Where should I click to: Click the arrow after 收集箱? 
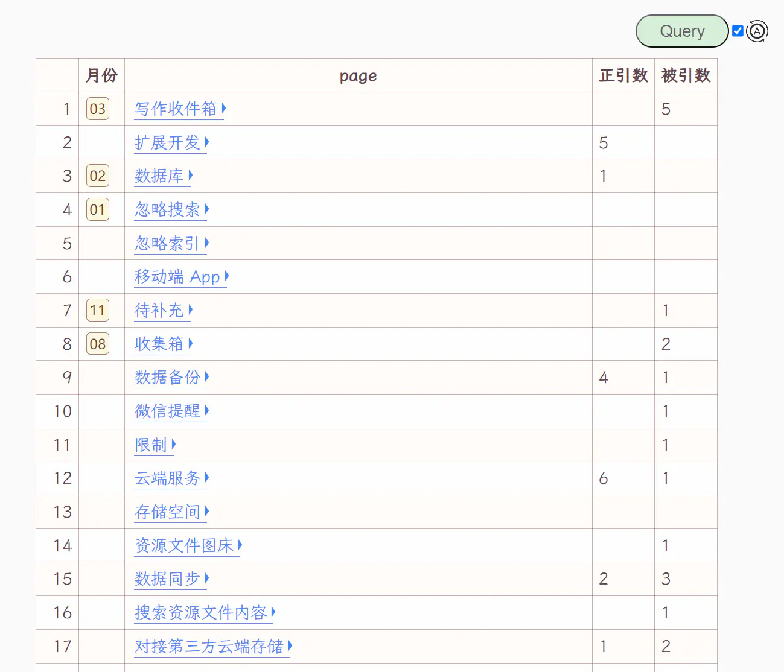pos(190,343)
